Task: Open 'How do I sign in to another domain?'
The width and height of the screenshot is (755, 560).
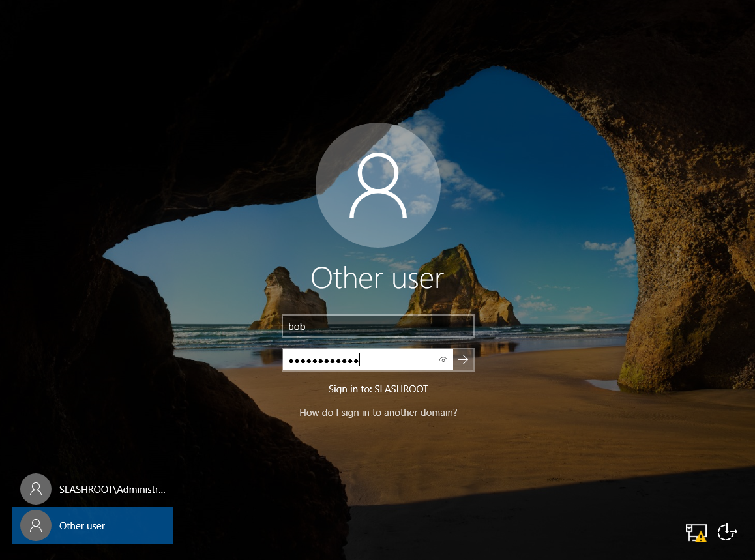Action: pos(378,413)
